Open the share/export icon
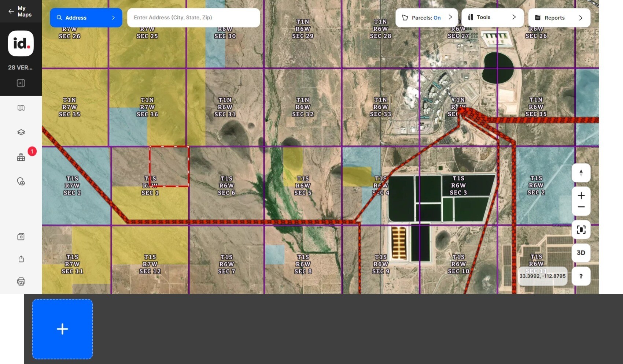The width and height of the screenshot is (623, 364). (21, 259)
